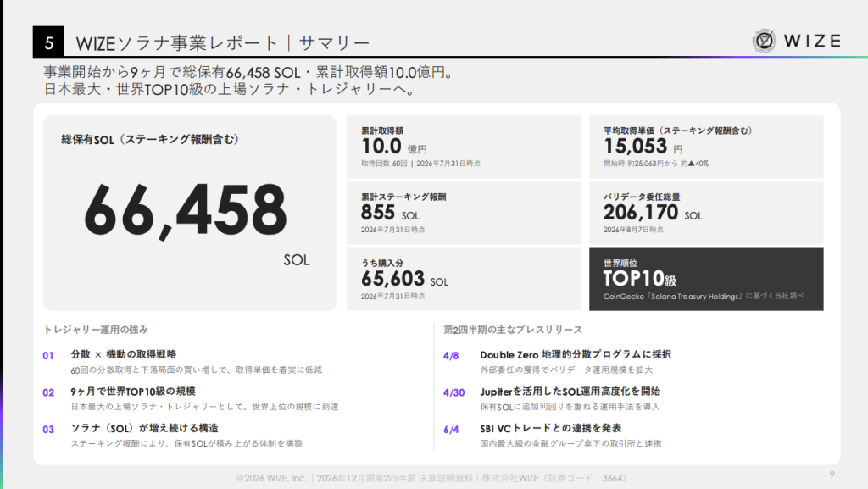Click the value '65,603 SOL'
This screenshot has width=868, height=489.
click(x=404, y=279)
